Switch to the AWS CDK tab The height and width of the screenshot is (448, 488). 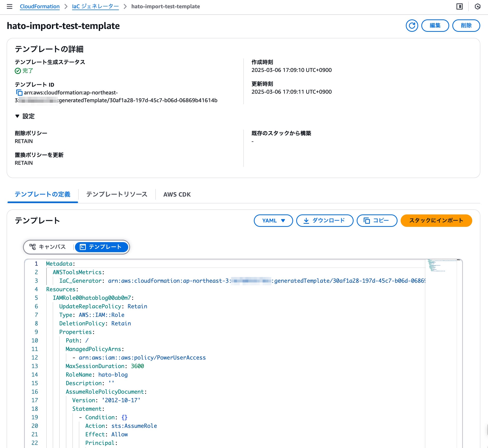pos(177,194)
